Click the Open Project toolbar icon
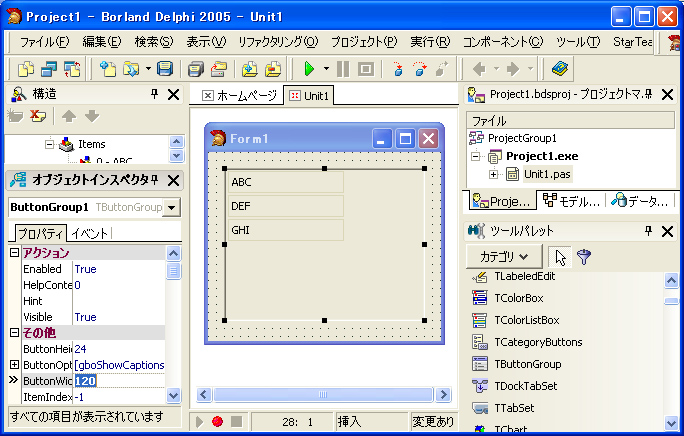This screenshot has width=684, height=436. pos(219,69)
